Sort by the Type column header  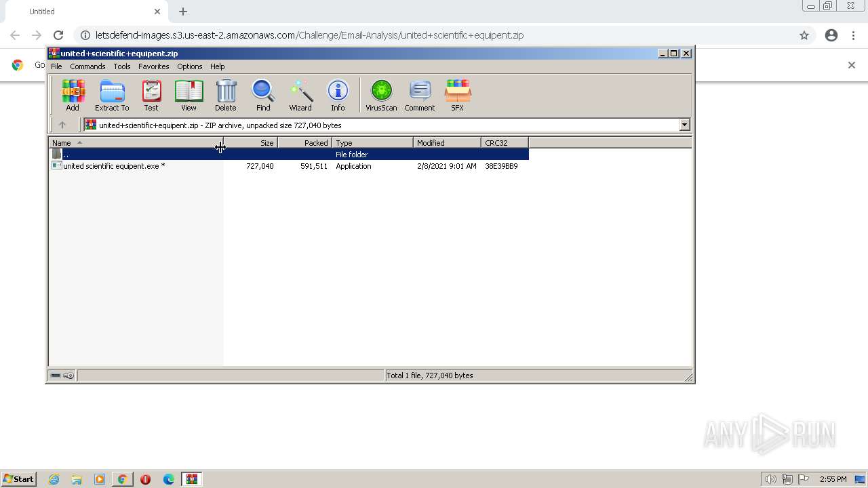(x=373, y=143)
